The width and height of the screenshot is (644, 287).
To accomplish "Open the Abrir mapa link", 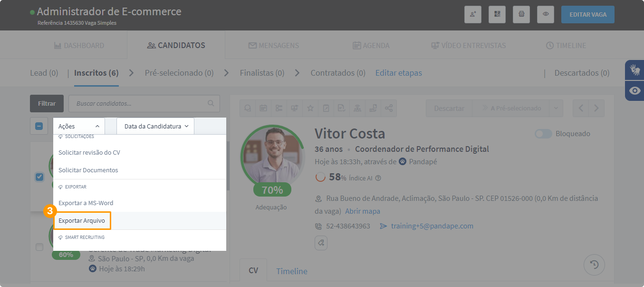I will (x=362, y=211).
